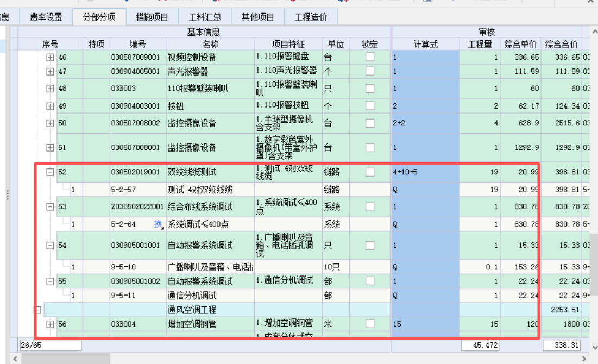
Task: Open the 工程造价 tab
Action: [311, 17]
